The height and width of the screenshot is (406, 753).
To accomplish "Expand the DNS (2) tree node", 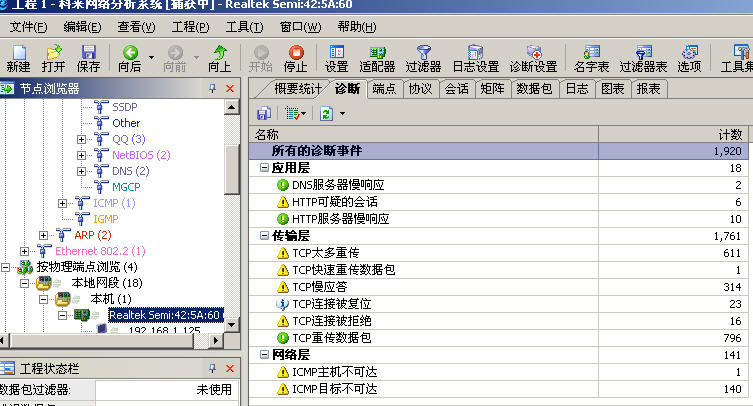I will pos(82,171).
